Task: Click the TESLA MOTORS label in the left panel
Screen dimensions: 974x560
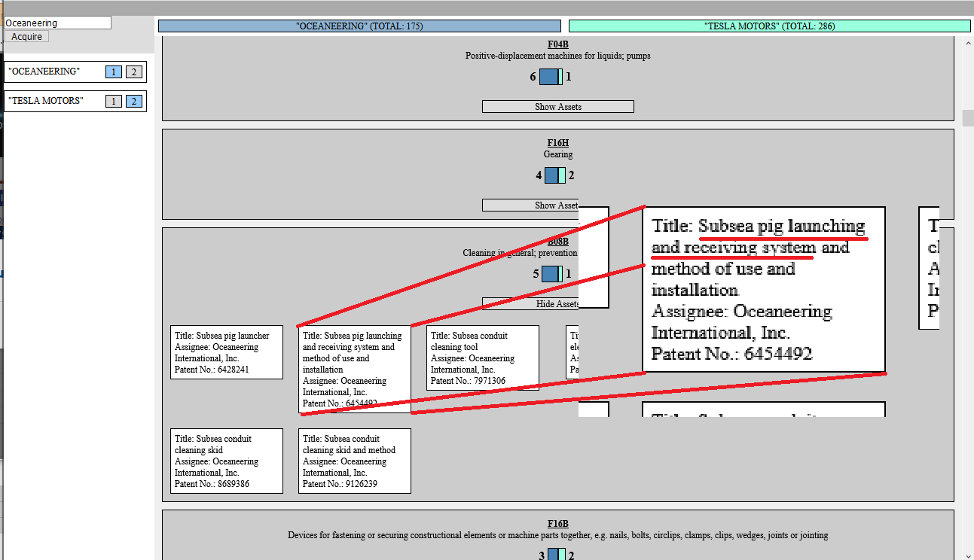Action: coord(46,101)
